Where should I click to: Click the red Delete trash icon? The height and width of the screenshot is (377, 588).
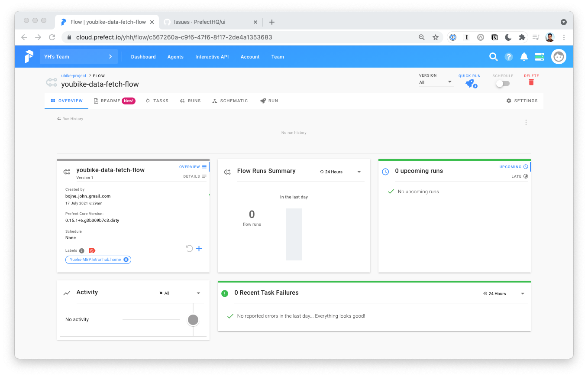(531, 82)
